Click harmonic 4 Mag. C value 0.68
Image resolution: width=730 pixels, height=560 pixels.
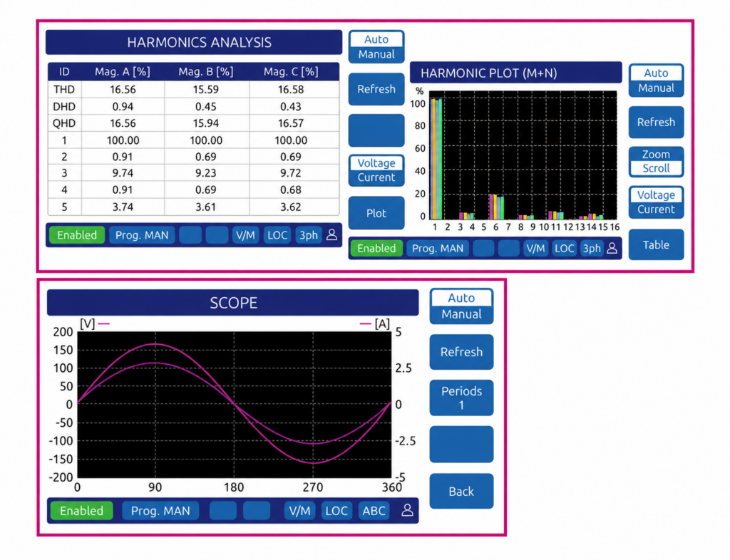(x=291, y=190)
